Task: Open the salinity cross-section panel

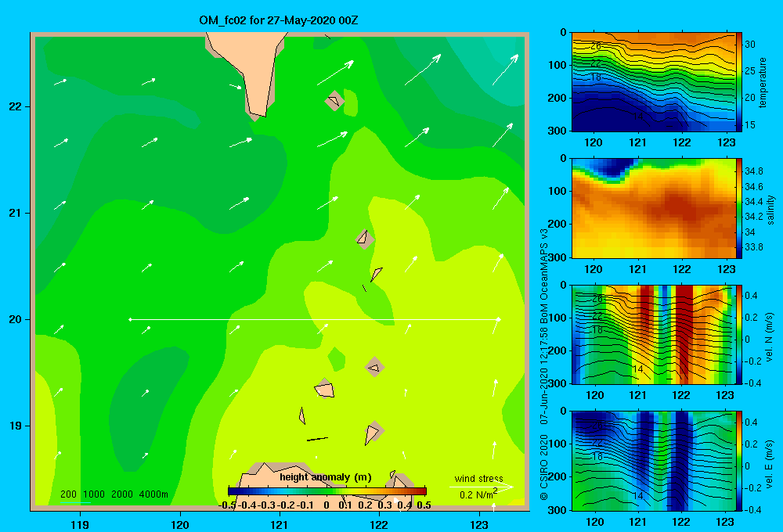Action: coord(654,208)
